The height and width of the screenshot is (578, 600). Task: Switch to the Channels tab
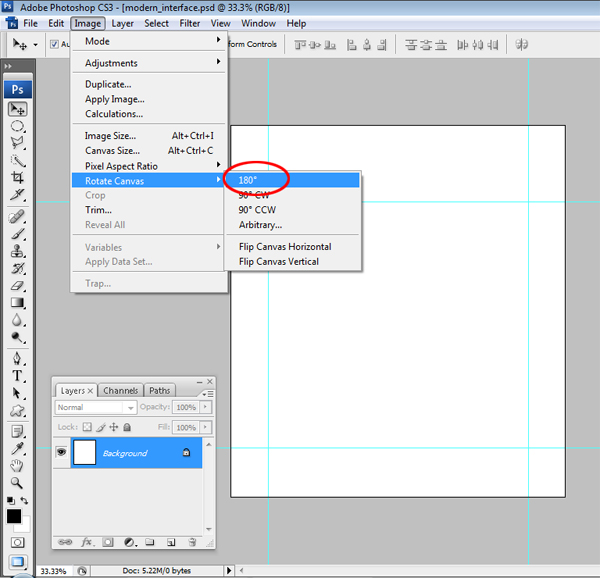coord(121,391)
